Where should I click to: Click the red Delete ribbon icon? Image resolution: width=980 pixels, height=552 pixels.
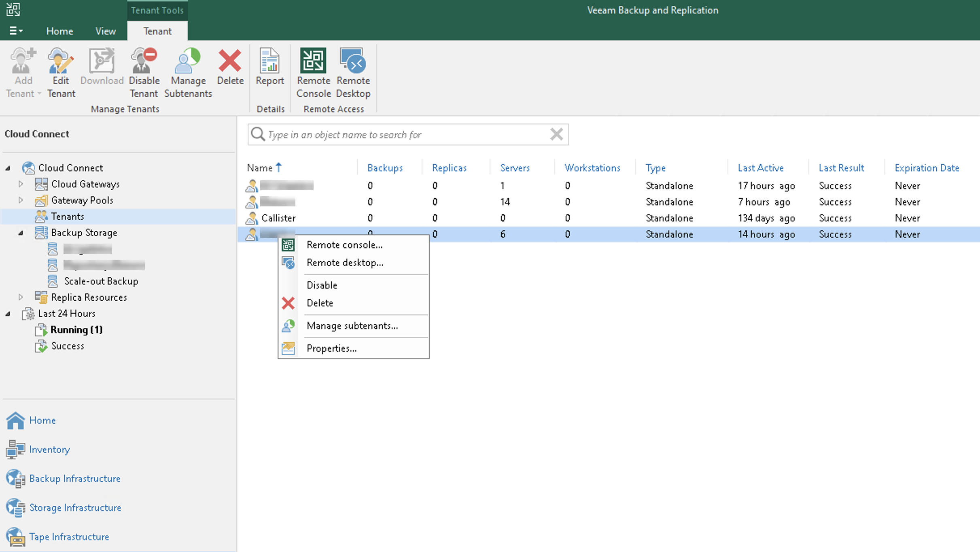[230, 61]
